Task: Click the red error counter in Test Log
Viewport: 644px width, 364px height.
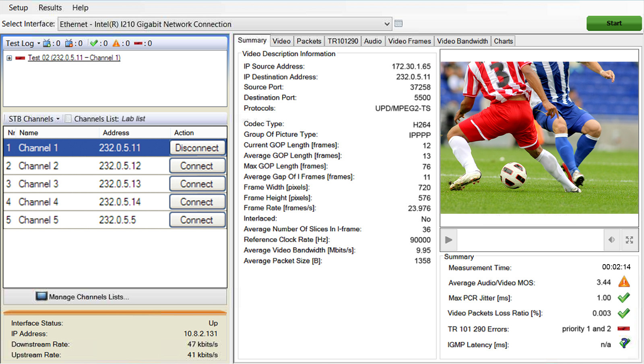Action: 138,43
